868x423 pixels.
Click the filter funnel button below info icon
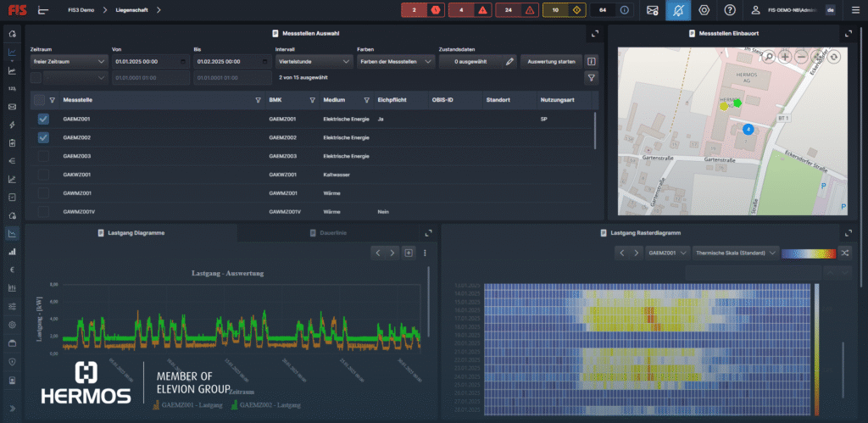[x=591, y=78]
